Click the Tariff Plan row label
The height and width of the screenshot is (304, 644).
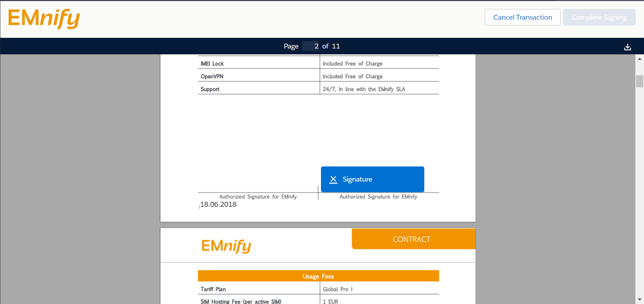pos(213,289)
